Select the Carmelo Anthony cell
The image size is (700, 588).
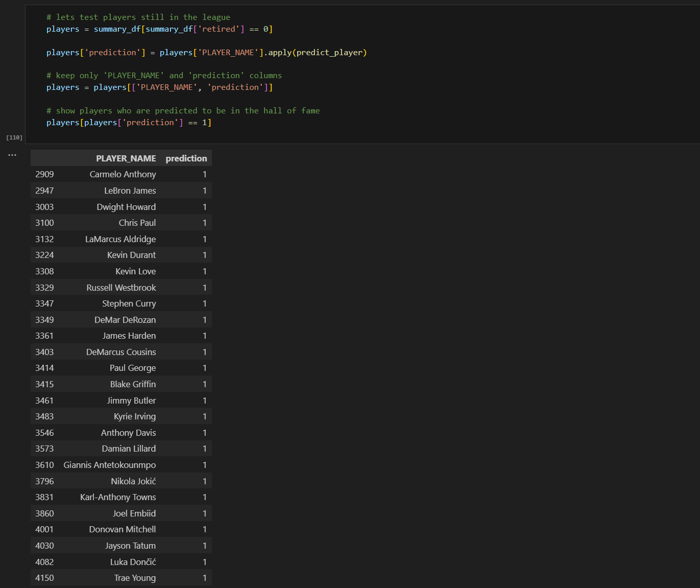tap(123, 174)
